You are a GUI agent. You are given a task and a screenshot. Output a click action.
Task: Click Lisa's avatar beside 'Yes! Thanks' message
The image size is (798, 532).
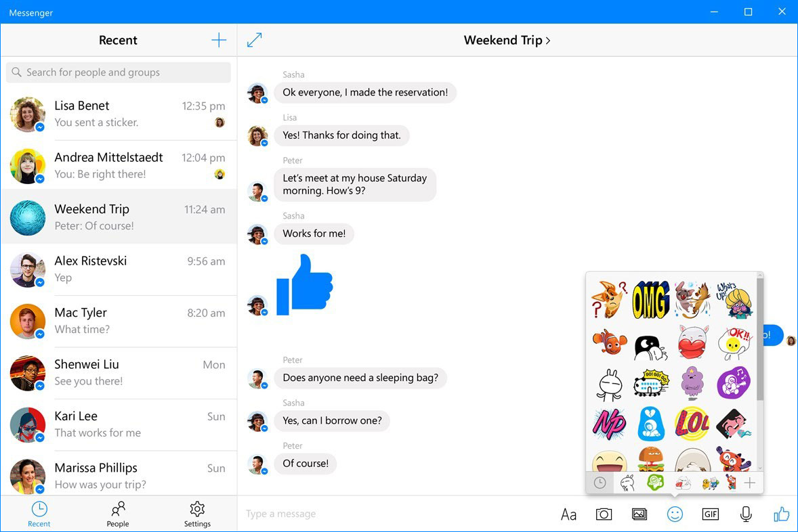[257, 136]
